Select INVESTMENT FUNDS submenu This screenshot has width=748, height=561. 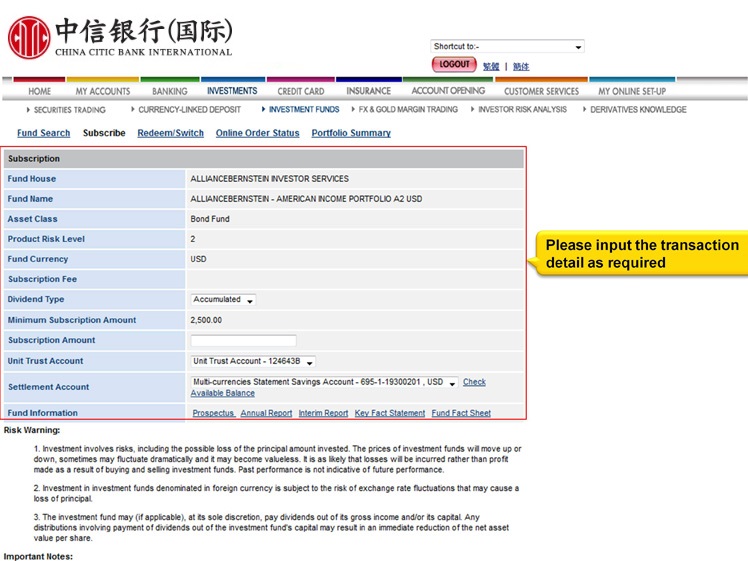(304, 109)
